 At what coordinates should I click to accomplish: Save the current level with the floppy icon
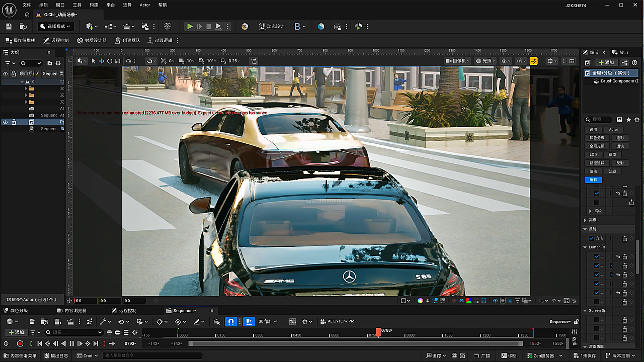pos(8,26)
